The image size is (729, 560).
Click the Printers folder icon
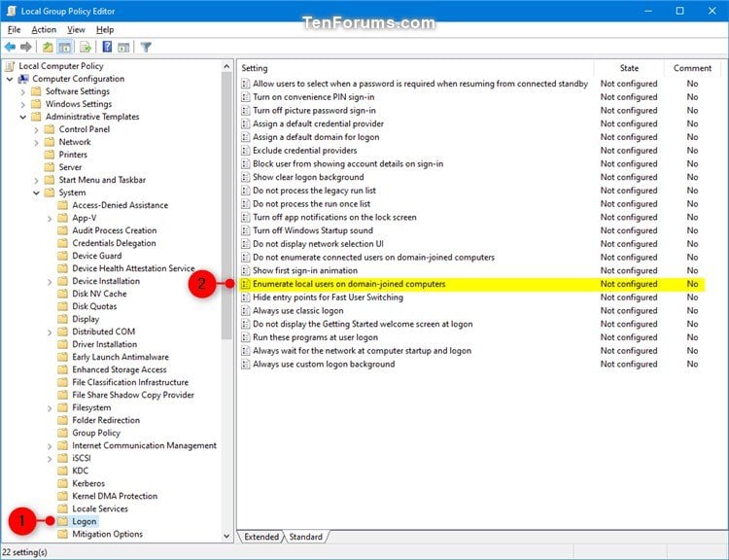coord(50,155)
